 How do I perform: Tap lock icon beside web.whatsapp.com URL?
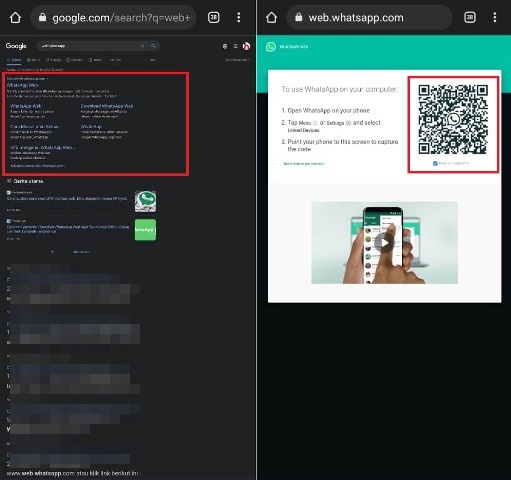(x=299, y=17)
